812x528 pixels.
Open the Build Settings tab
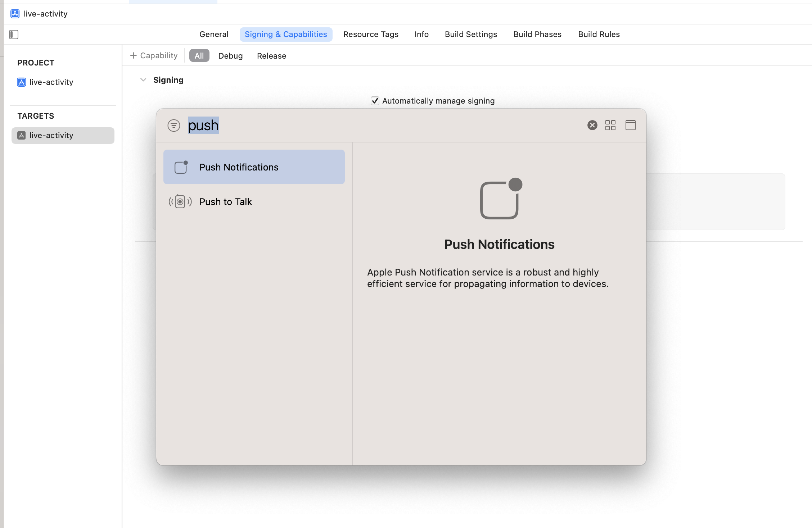(x=471, y=34)
